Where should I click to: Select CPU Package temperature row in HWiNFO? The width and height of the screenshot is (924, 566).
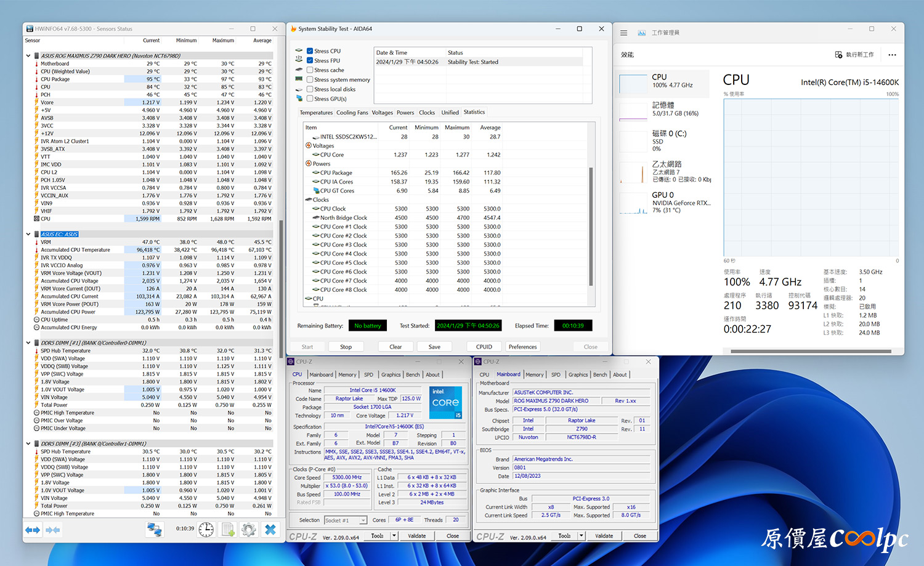tap(153, 79)
